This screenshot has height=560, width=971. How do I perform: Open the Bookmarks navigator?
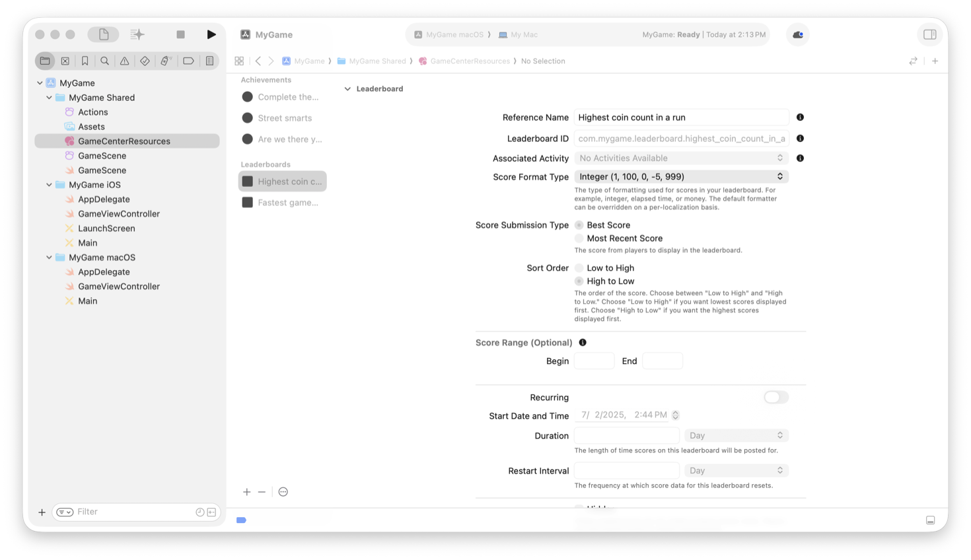(85, 61)
